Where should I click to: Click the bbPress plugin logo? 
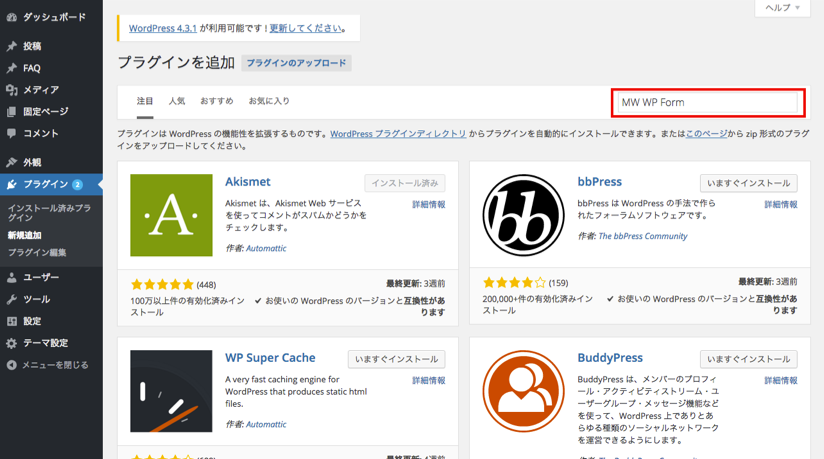pos(523,215)
